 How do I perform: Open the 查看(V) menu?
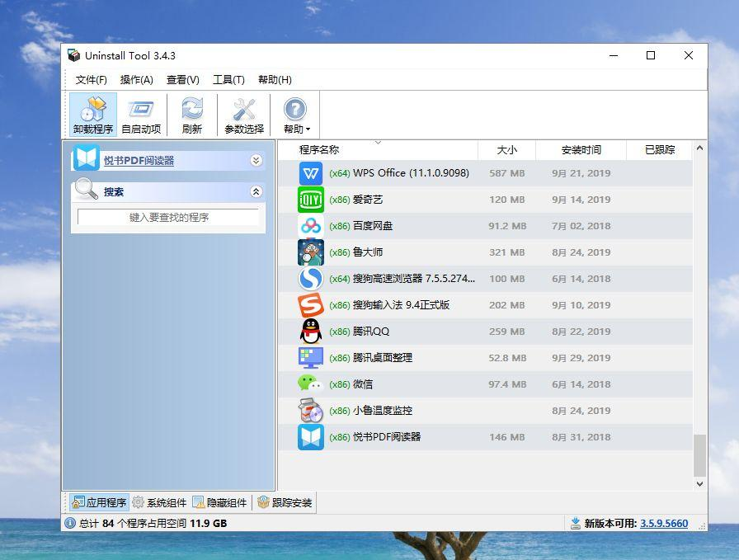click(182, 80)
